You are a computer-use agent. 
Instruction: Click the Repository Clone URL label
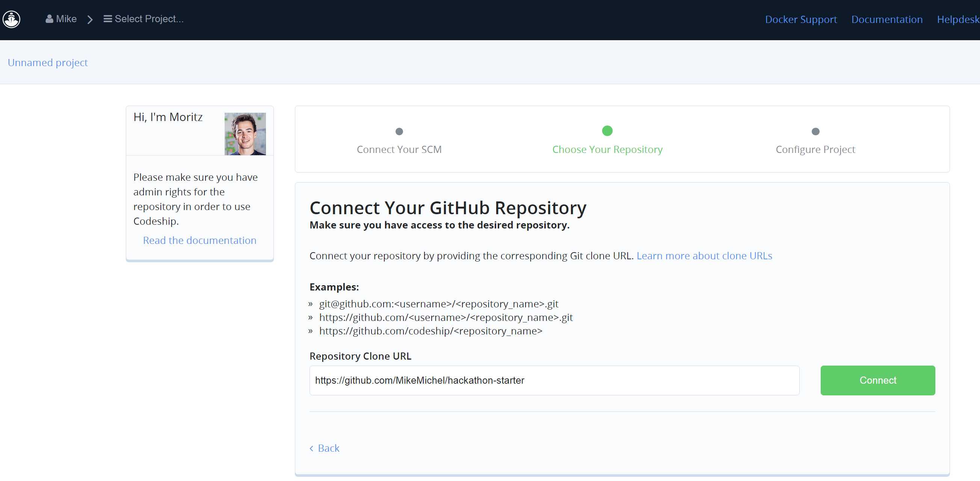(360, 356)
